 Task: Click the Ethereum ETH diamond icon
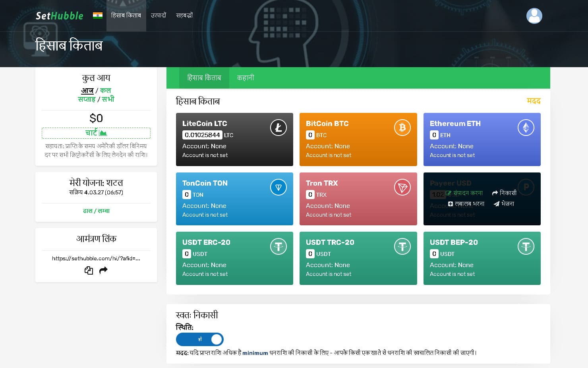526,128
